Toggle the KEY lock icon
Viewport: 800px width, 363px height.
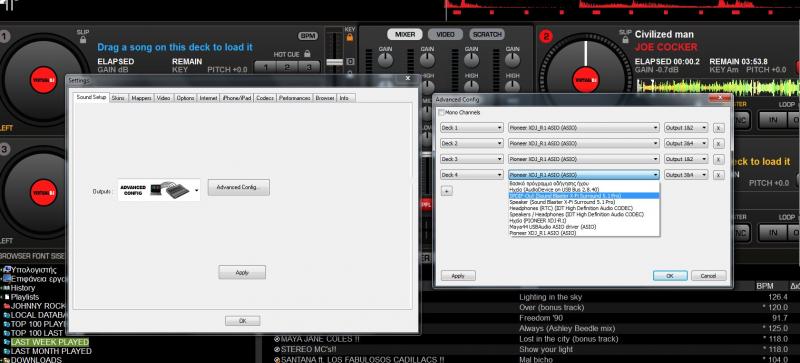pyautogui.click(x=349, y=37)
